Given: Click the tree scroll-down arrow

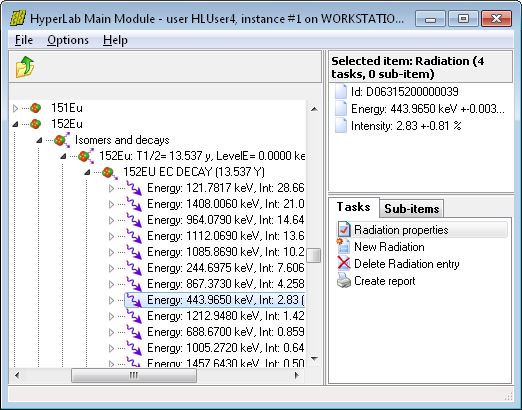Looking at the screenshot, I should [x=314, y=359].
